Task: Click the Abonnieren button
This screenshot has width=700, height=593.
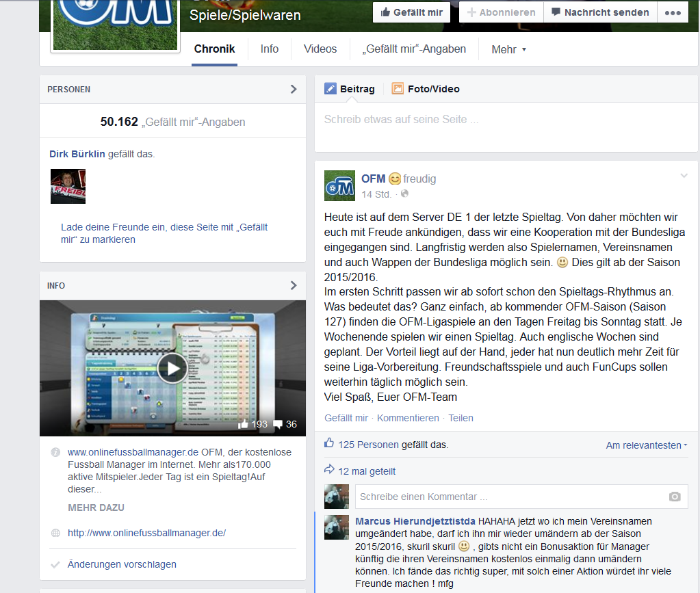Action: tap(502, 12)
